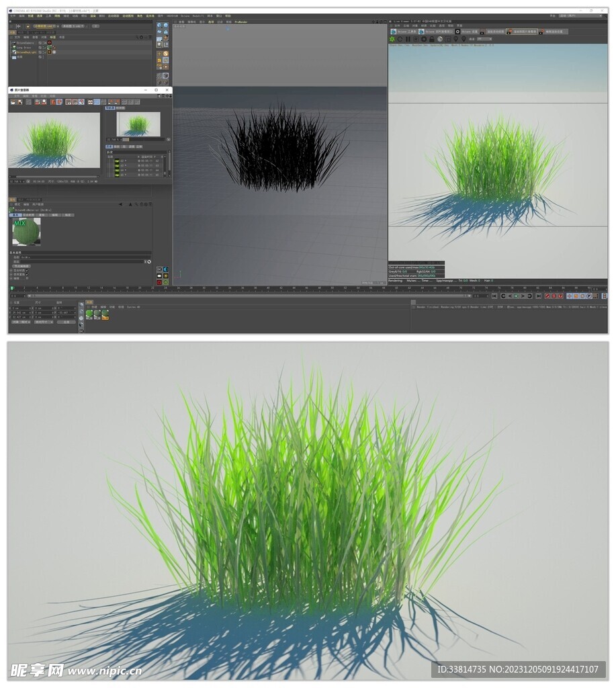Click the restart render arrow icon
Screen dimensions: 616x688
pos(399,40)
